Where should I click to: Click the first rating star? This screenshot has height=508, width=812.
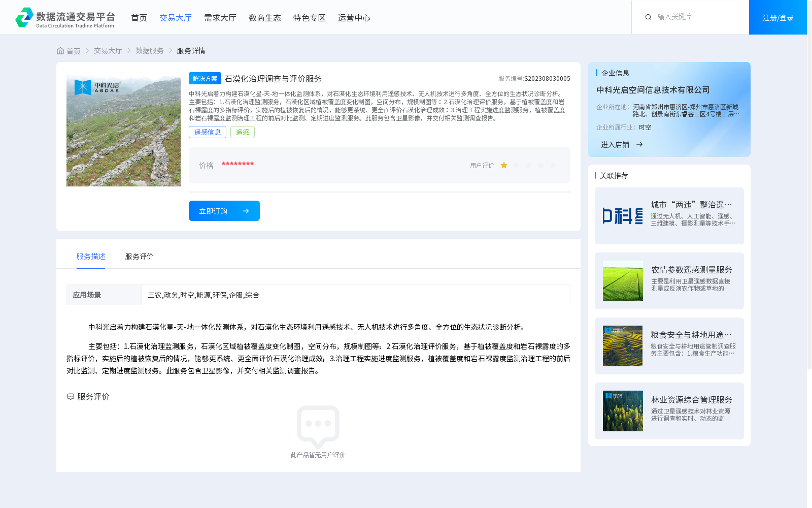tap(504, 165)
